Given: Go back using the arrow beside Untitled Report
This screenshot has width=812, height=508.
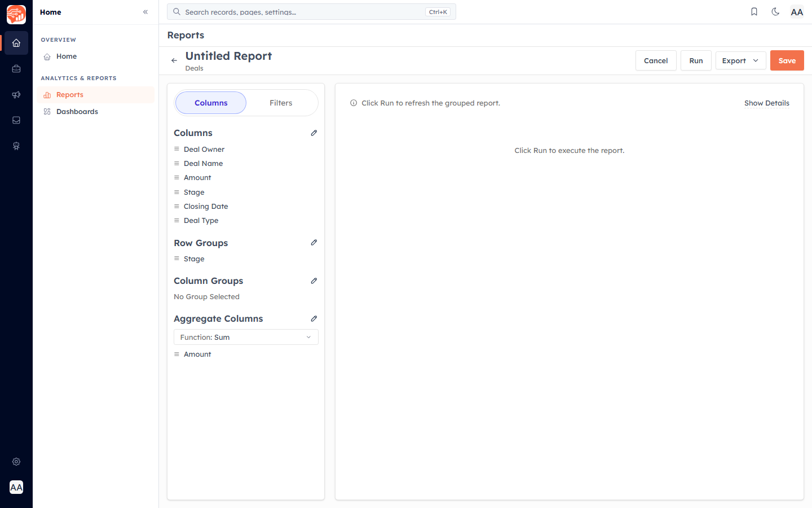Looking at the screenshot, I should pos(174,60).
